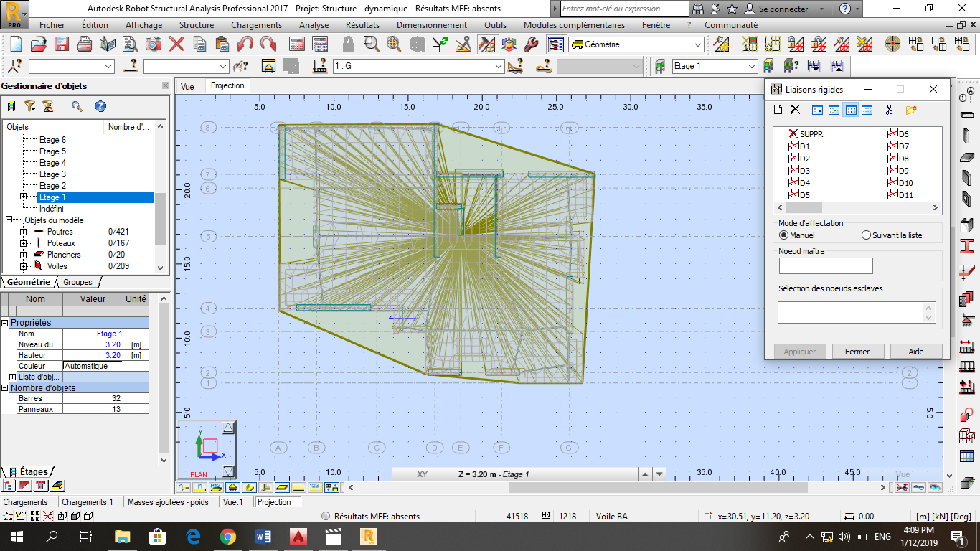
Task: Open the I-section profiles tool in right toolbar
Action: pos(967,246)
